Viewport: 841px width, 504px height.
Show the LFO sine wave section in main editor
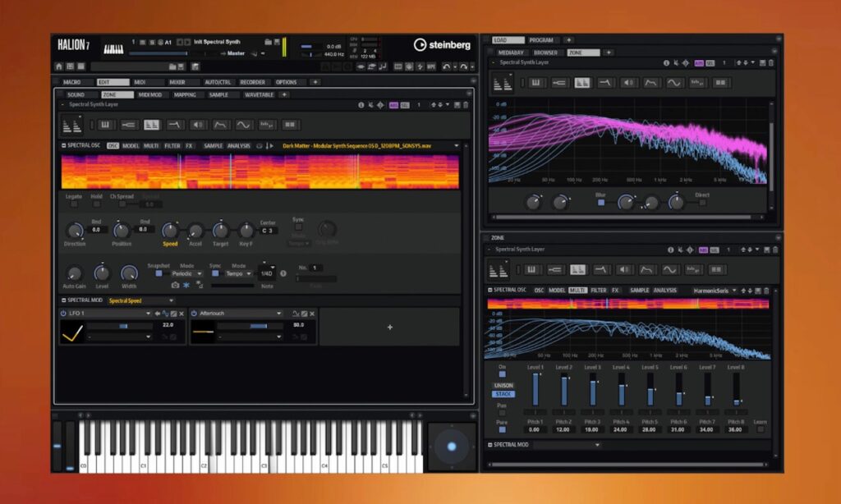[243, 125]
